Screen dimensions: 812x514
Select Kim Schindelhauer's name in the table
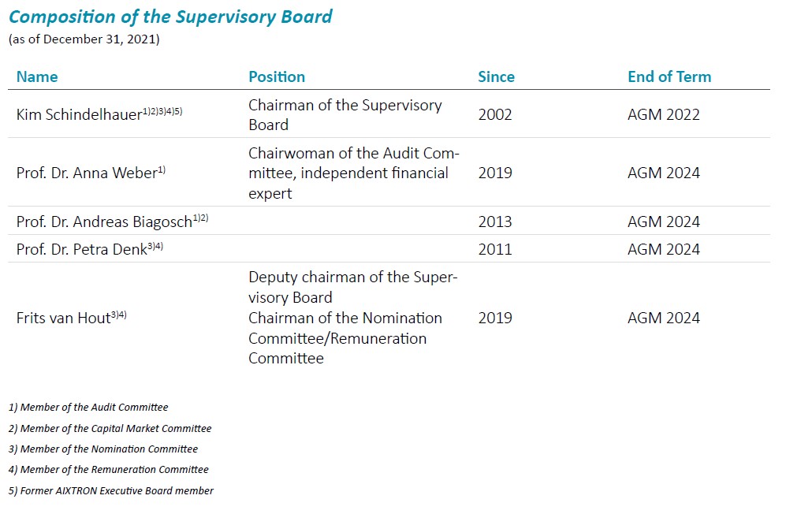coord(79,115)
